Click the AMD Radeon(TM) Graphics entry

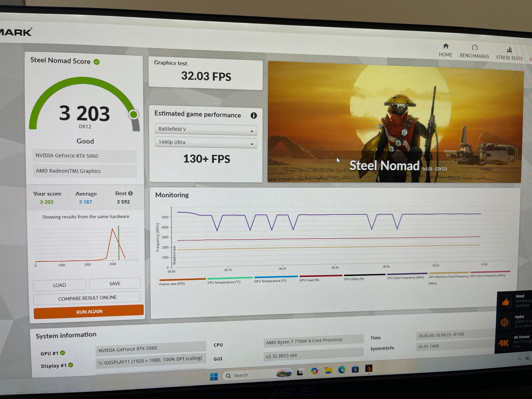(x=85, y=171)
